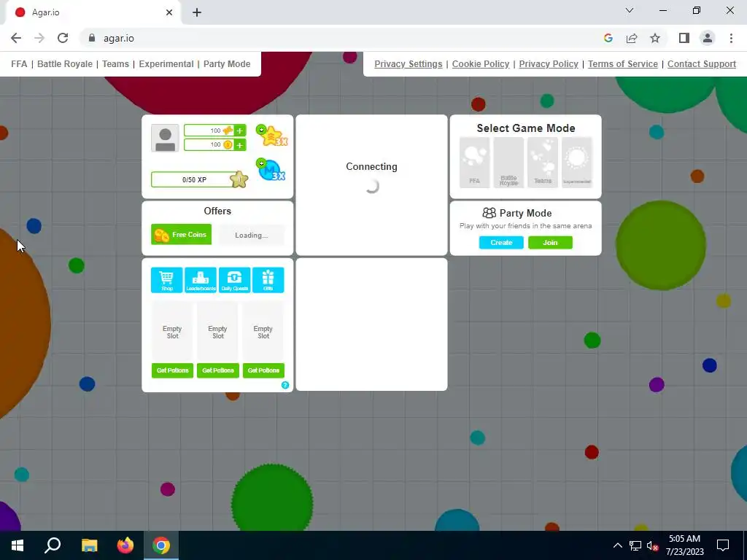
Task: Launch Firefox from taskbar
Action: pos(125,545)
